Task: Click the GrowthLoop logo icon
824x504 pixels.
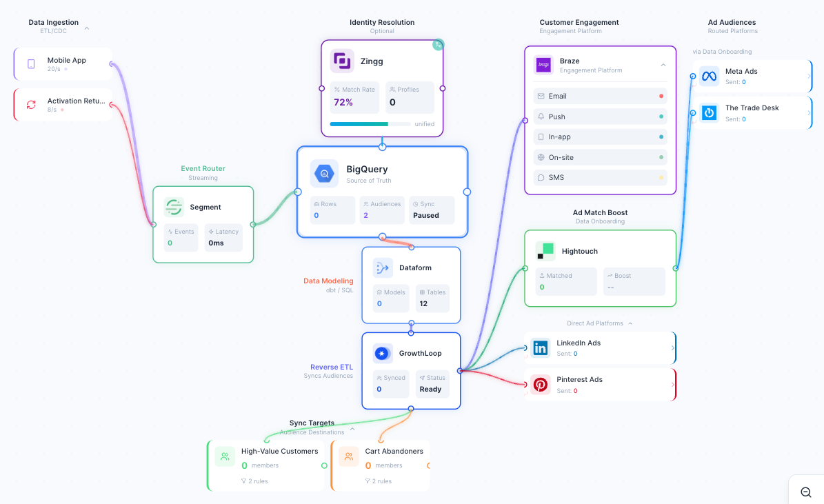Action: coord(383,353)
